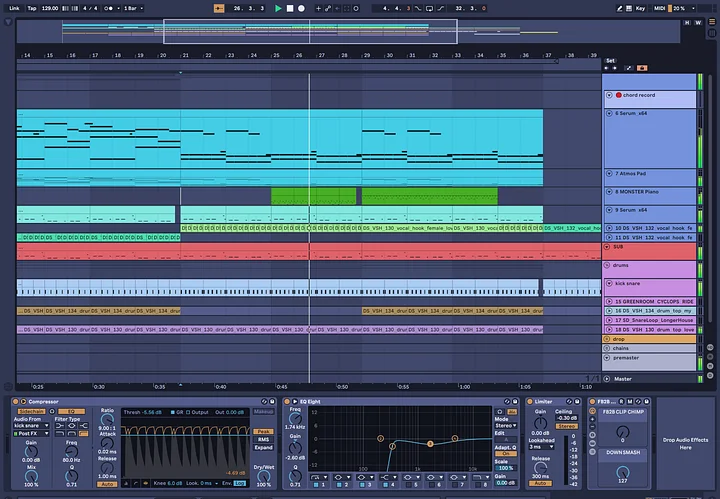This screenshot has height=499, width=720.
Task: Select the bell sidechain filter type icon
Action: (72, 426)
